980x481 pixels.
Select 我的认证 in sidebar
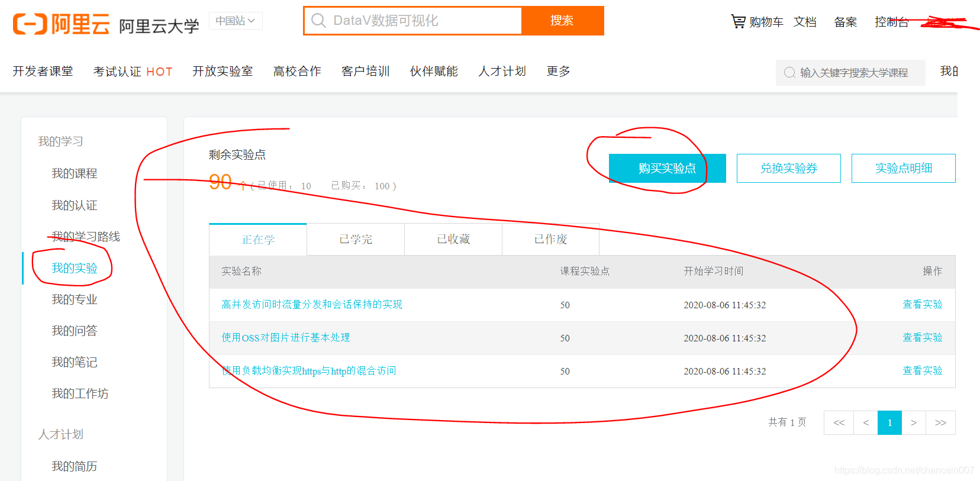[x=74, y=205]
